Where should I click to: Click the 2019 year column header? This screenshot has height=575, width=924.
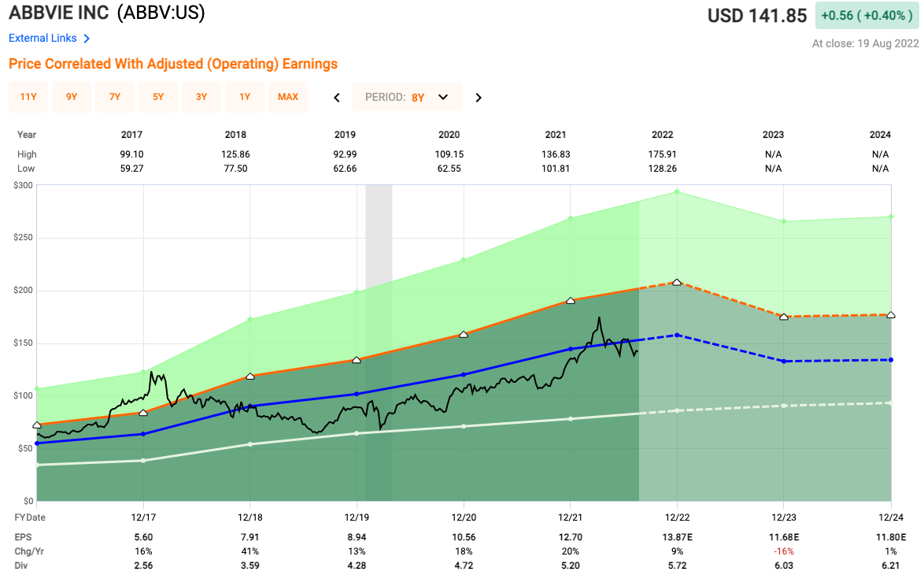point(345,135)
